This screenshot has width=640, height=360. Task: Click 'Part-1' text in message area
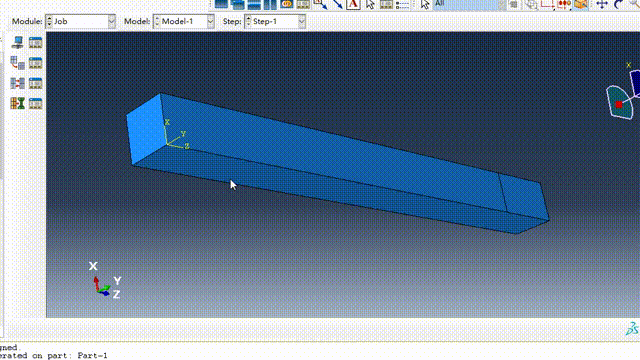92,356
